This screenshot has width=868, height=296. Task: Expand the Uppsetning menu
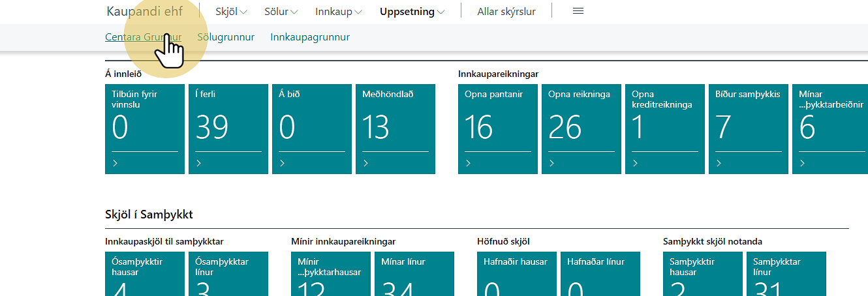(x=412, y=11)
